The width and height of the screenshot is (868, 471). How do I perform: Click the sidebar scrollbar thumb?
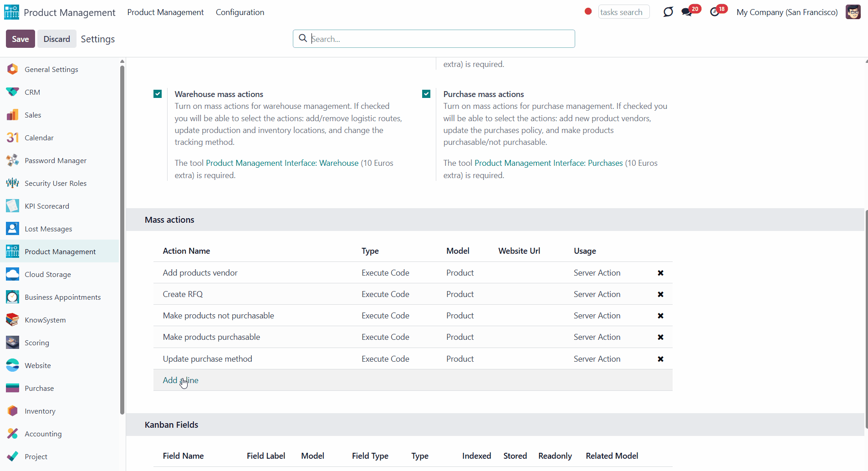(122, 240)
